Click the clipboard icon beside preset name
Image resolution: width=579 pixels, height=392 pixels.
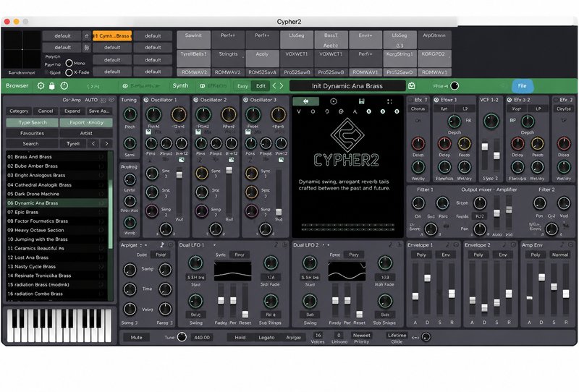[412, 86]
